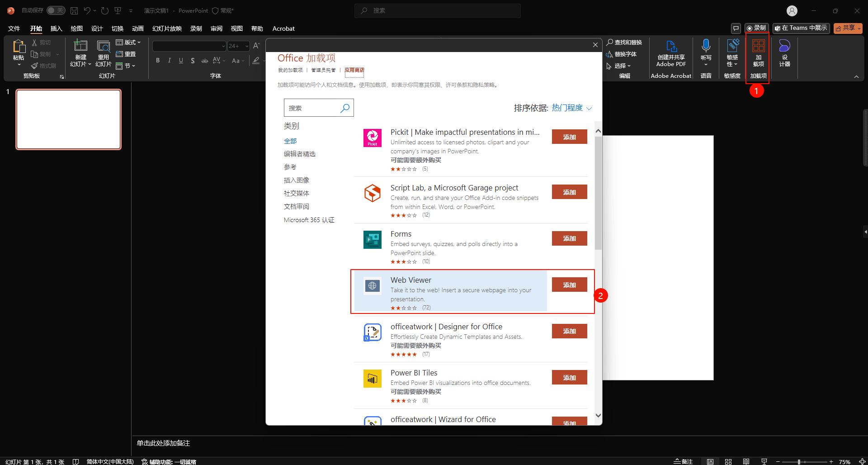Click the comments icon near 录制
Image resolution: width=868 pixels, height=465 pixels.
[x=736, y=28]
